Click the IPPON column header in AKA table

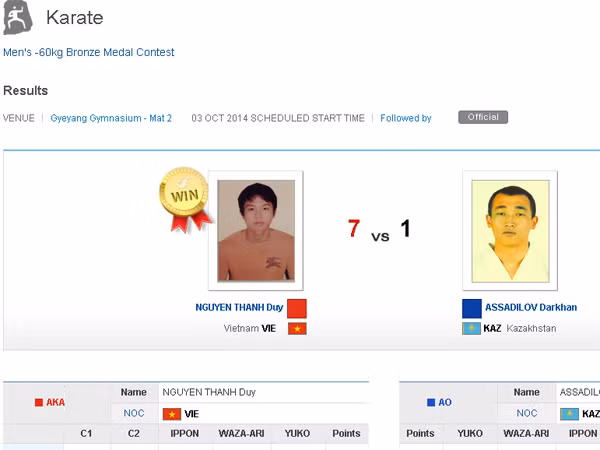click(184, 434)
